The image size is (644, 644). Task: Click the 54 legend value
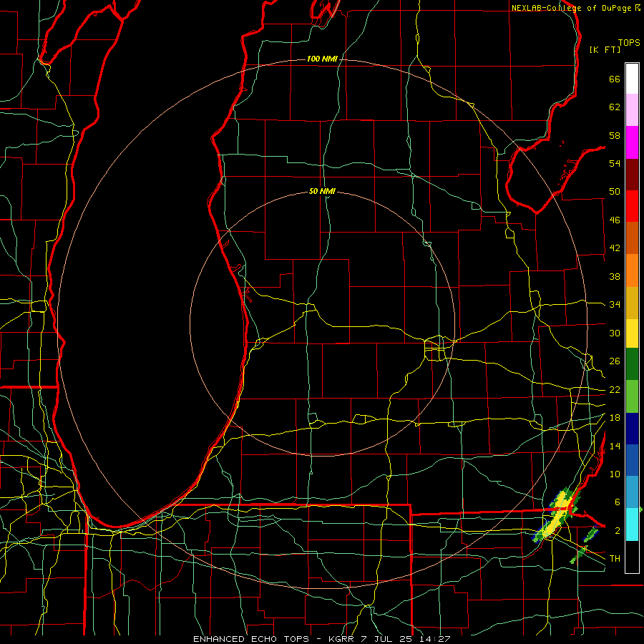[615, 163]
